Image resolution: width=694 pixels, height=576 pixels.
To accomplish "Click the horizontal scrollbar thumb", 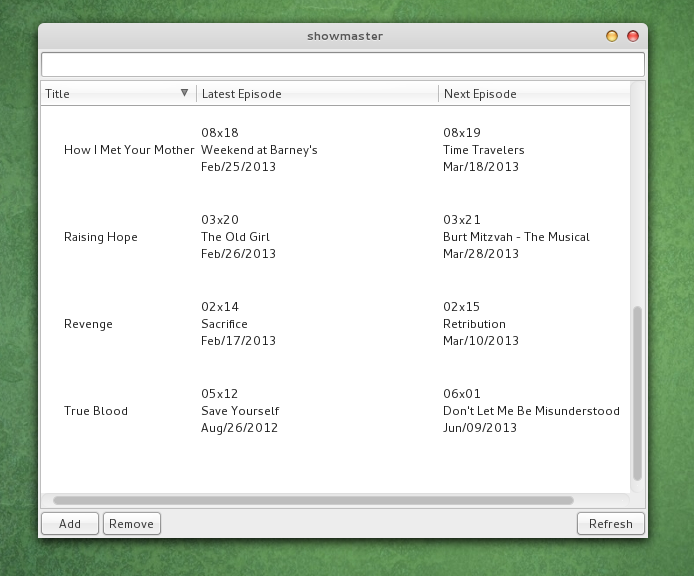I will pos(313,500).
